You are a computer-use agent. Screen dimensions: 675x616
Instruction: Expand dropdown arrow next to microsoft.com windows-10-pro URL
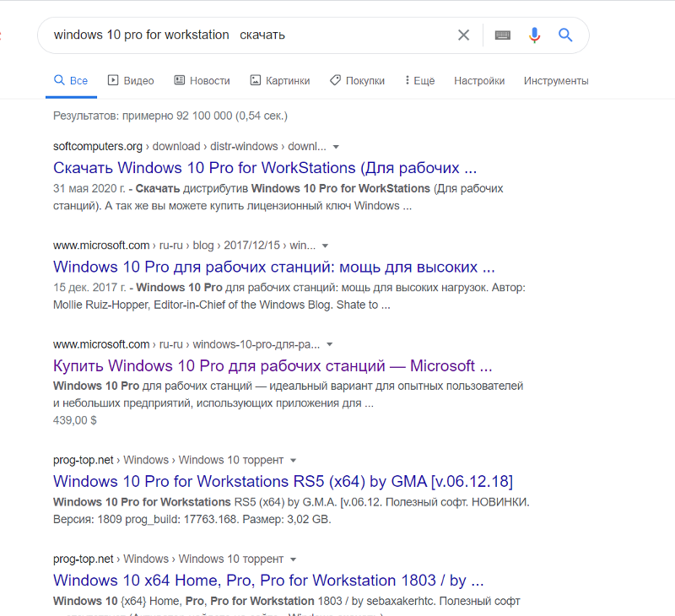tap(329, 345)
